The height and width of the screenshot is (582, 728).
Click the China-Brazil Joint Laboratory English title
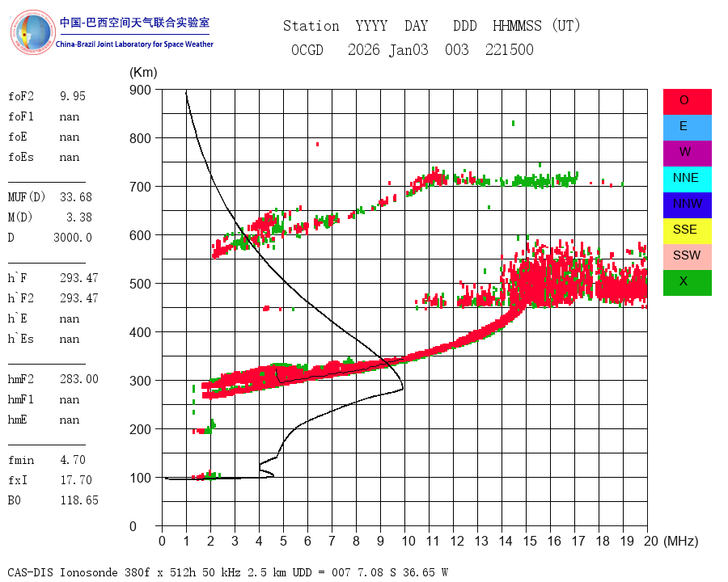click(x=134, y=44)
